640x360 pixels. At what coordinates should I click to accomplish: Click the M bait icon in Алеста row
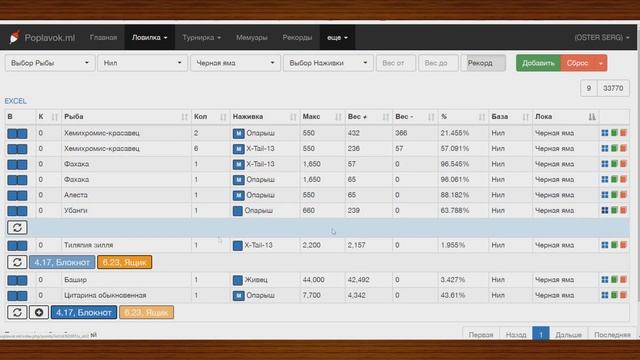coord(238,196)
